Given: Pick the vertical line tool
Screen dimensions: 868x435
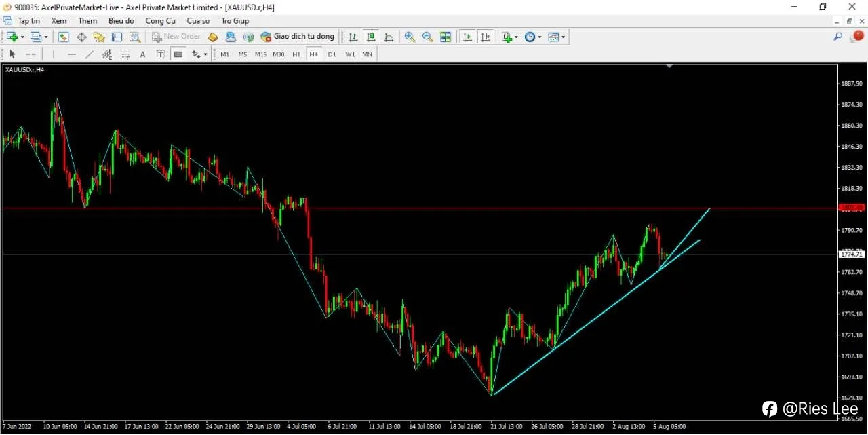Looking at the screenshot, I should pyautogui.click(x=54, y=54).
